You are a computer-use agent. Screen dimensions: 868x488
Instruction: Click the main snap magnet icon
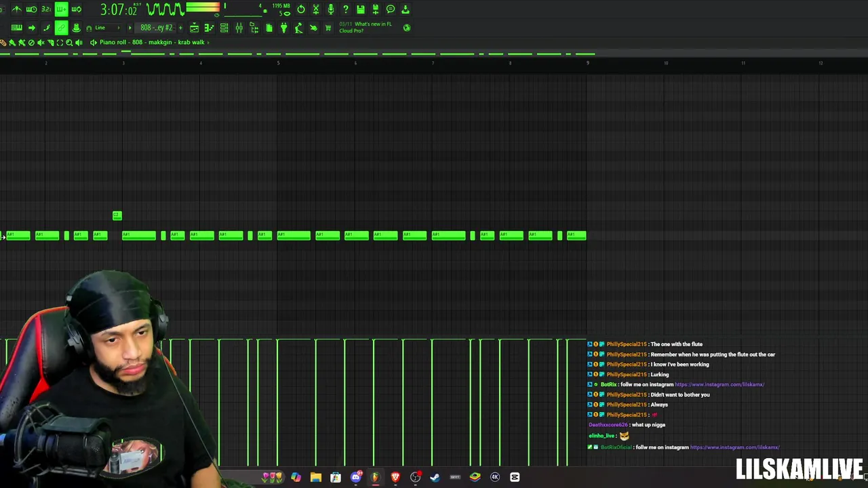tap(89, 28)
